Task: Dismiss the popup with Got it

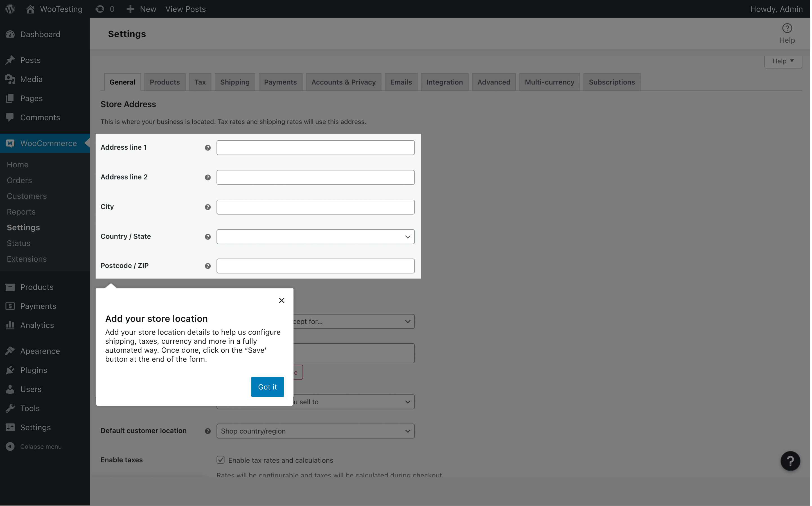Action: pyautogui.click(x=267, y=387)
